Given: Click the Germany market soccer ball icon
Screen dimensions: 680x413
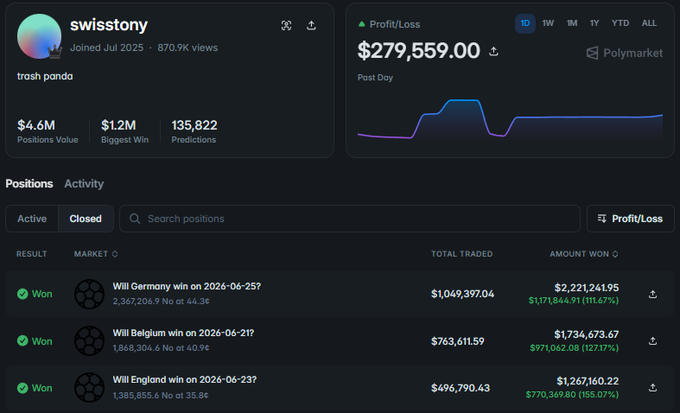Looking at the screenshot, I should (89, 294).
